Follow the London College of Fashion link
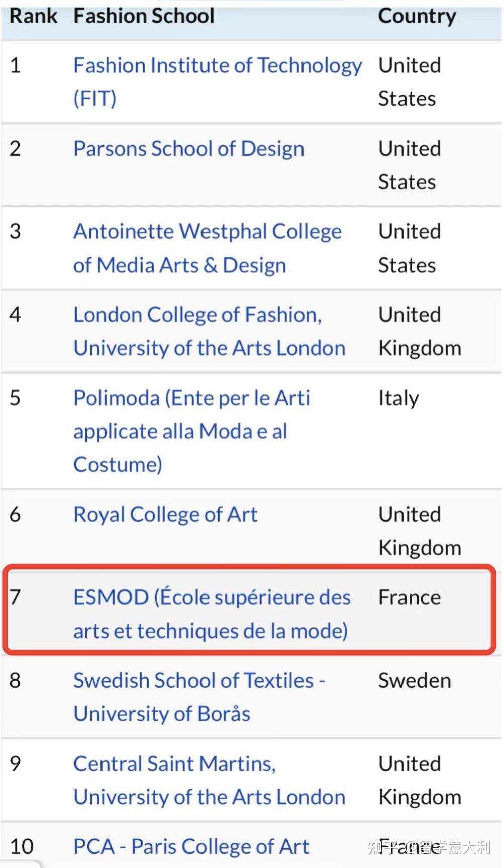 point(197,315)
